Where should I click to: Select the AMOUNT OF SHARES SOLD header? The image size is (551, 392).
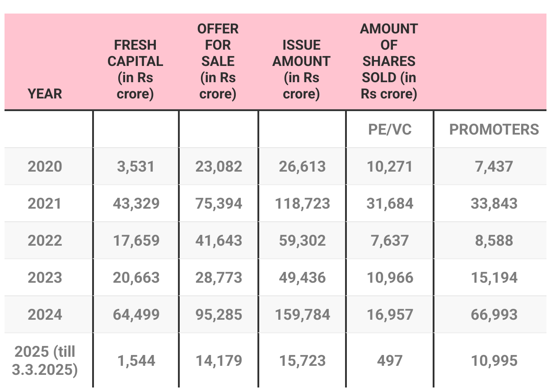(x=389, y=61)
